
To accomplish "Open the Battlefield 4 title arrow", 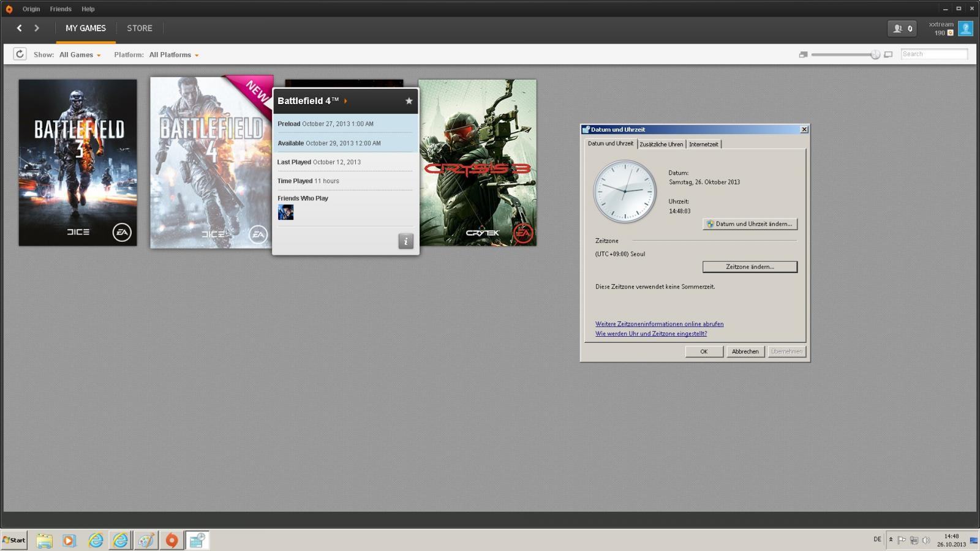I will pyautogui.click(x=345, y=101).
